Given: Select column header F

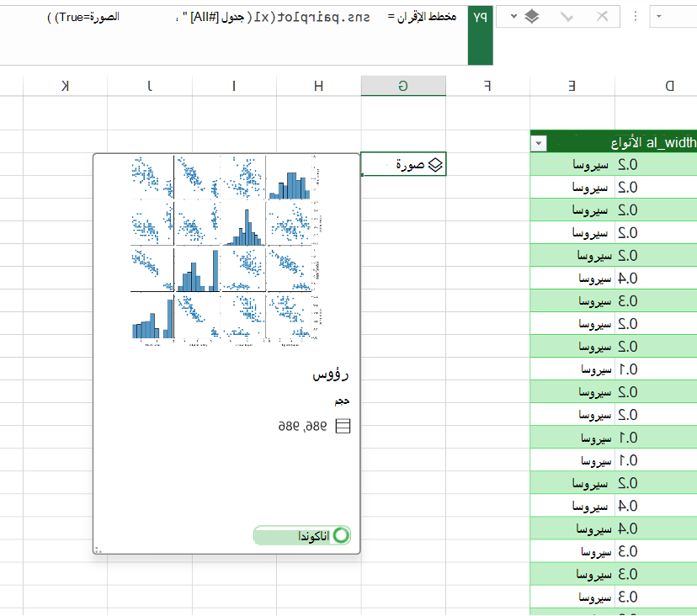Looking at the screenshot, I should click(x=487, y=86).
